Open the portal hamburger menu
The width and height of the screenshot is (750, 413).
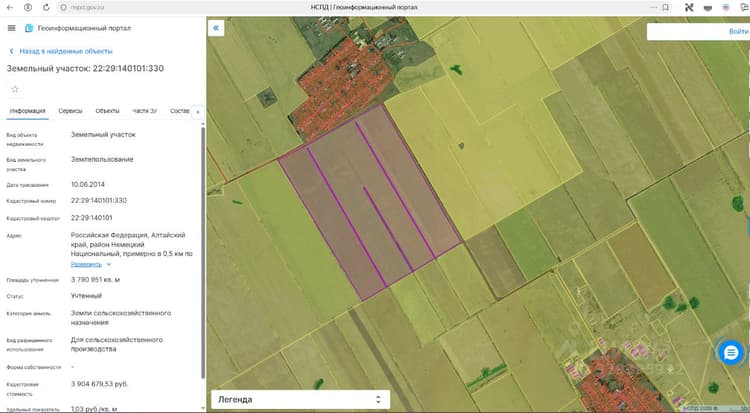click(x=11, y=28)
